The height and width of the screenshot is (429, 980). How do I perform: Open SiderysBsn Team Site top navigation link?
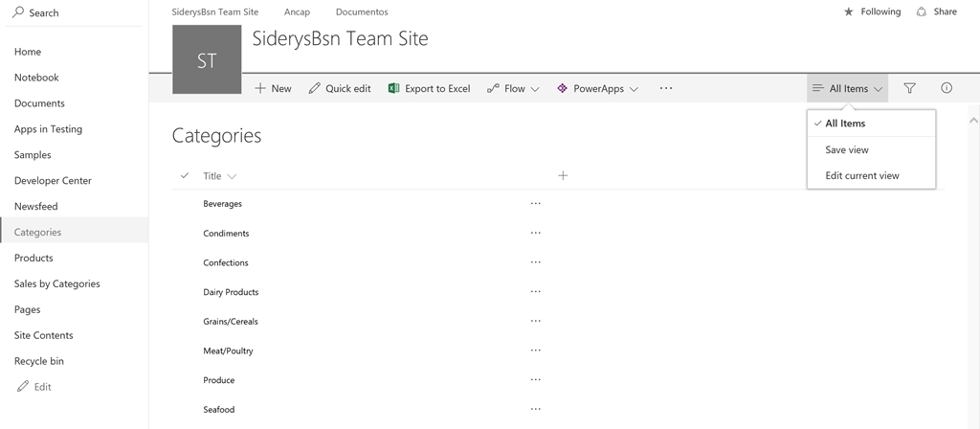coord(215,11)
